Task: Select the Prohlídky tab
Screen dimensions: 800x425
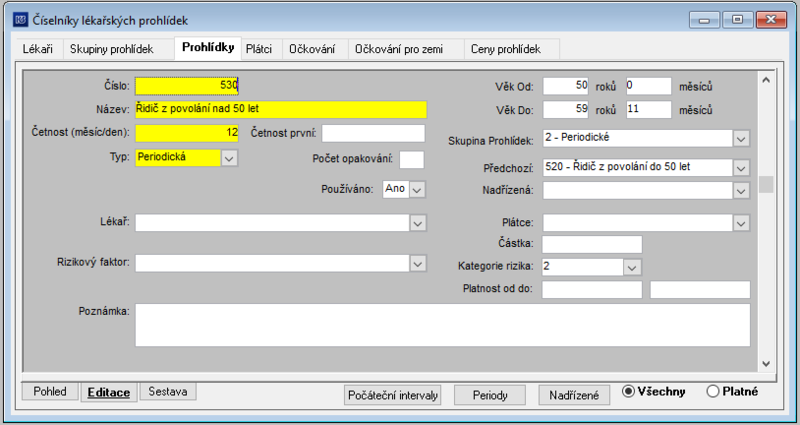Action: 208,48
